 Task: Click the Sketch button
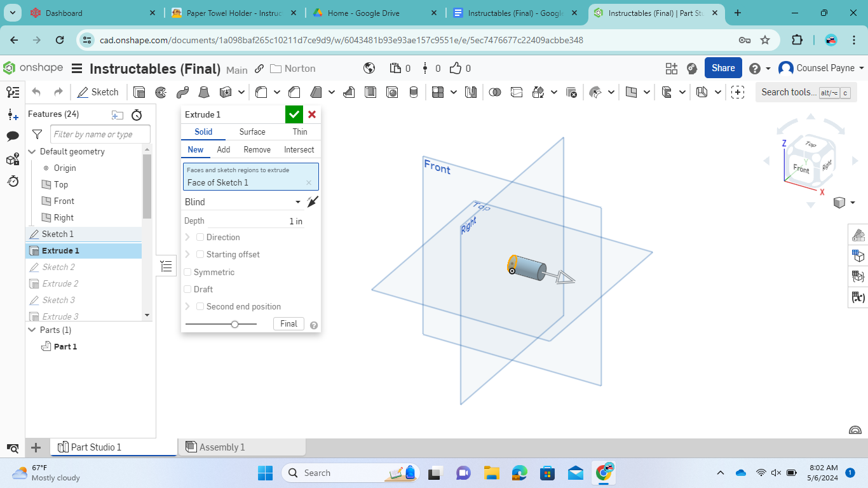point(98,92)
